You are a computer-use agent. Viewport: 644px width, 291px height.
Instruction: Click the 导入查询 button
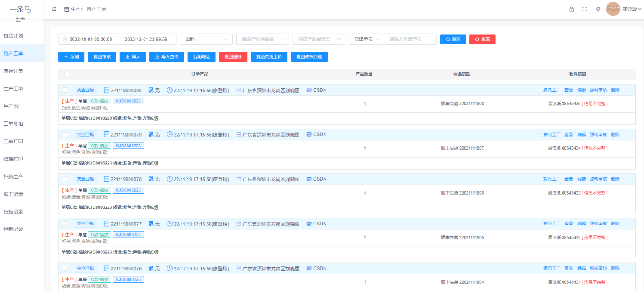pyautogui.click(x=167, y=57)
